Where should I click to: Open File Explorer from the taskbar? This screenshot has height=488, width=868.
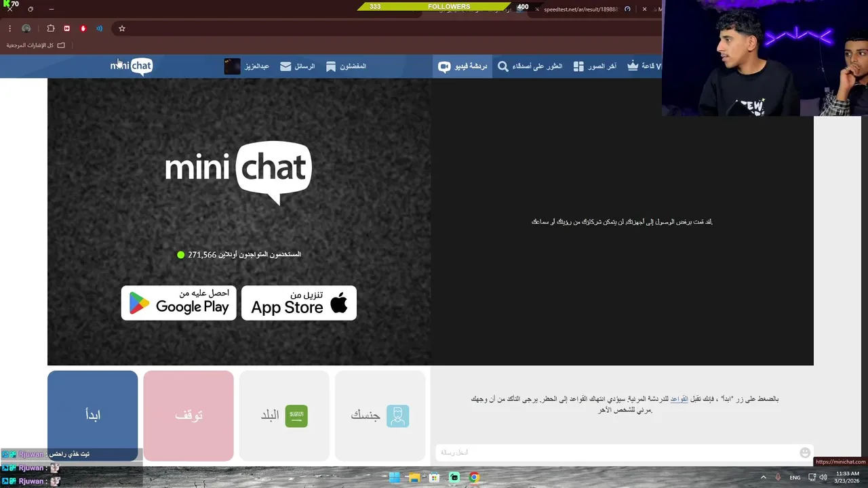click(x=414, y=477)
